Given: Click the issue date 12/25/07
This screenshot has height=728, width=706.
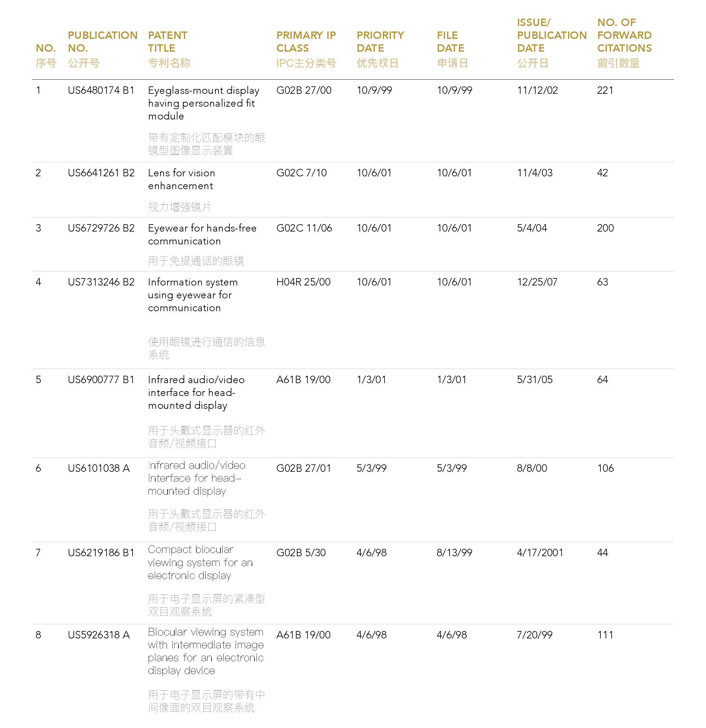Looking at the screenshot, I should [x=537, y=282].
